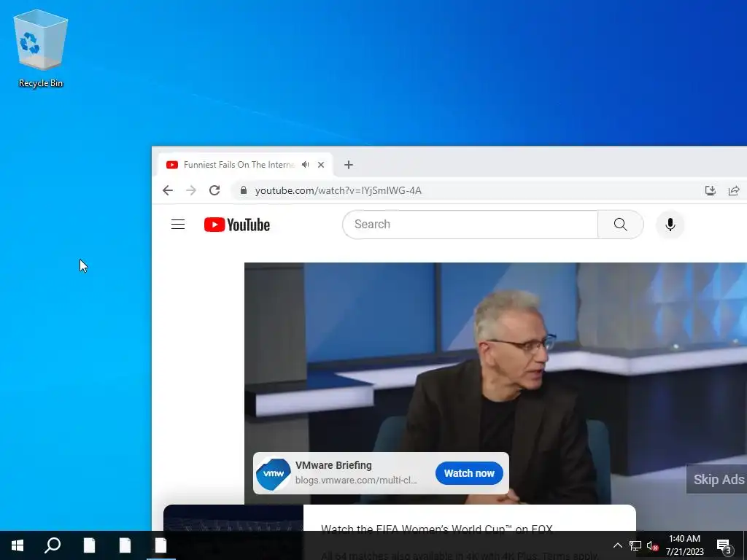Focus the YouTube Search field
747x560 pixels.
tap(470, 225)
